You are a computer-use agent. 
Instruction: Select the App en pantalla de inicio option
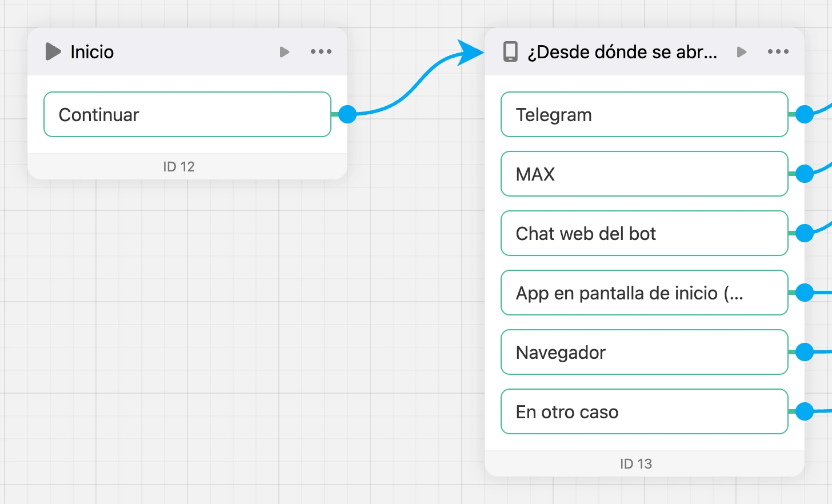645,293
